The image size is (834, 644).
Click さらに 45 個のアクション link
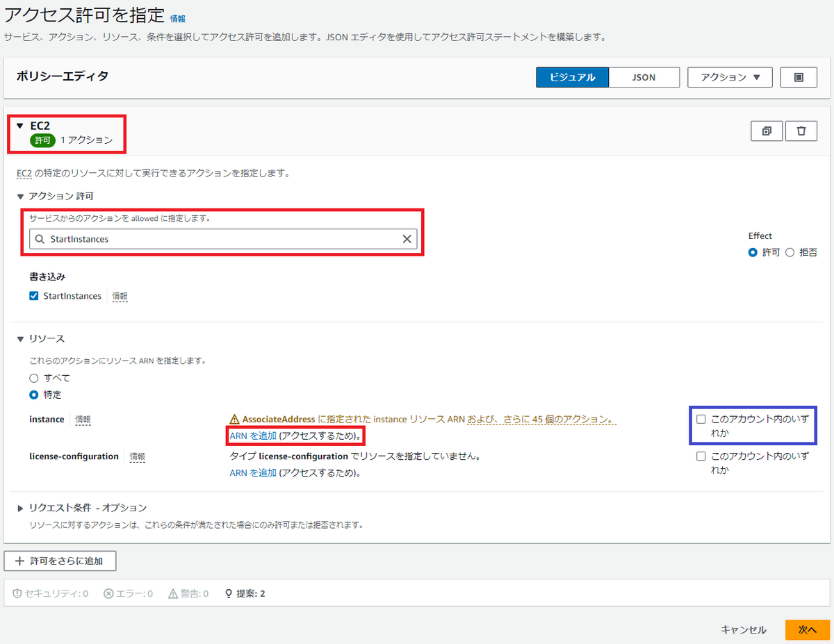(543, 420)
